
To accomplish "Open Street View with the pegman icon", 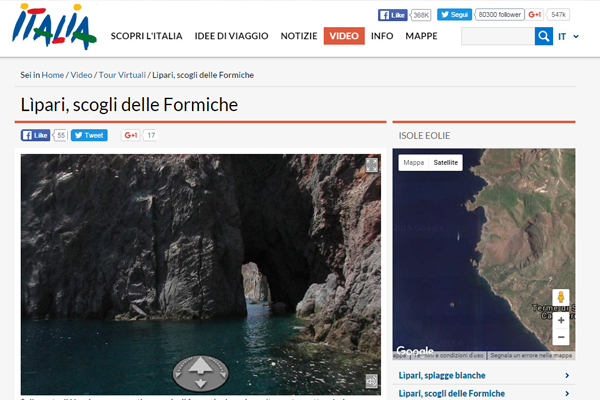I will 561,297.
